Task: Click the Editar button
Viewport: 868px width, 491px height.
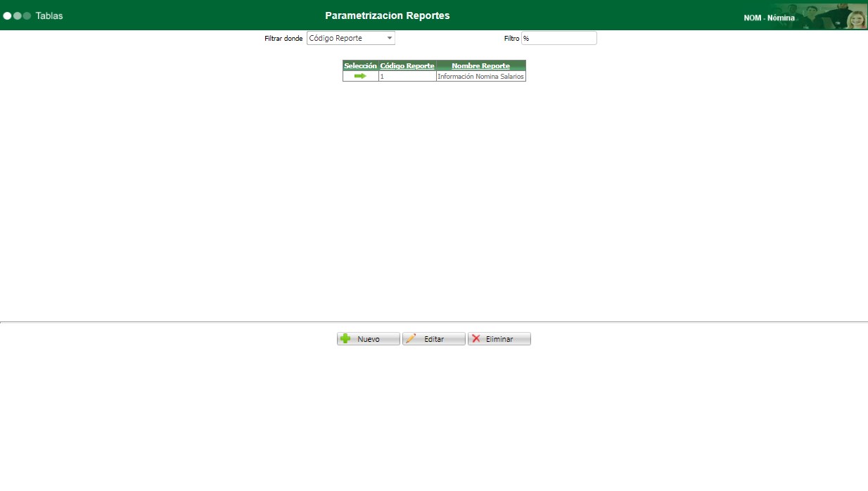Action: [434, 339]
